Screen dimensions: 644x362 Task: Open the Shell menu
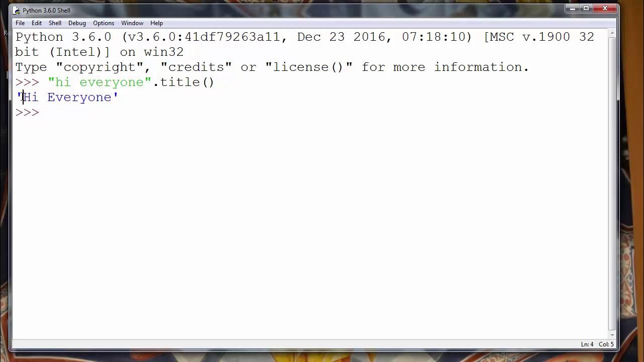pyautogui.click(x=55, y=23)
